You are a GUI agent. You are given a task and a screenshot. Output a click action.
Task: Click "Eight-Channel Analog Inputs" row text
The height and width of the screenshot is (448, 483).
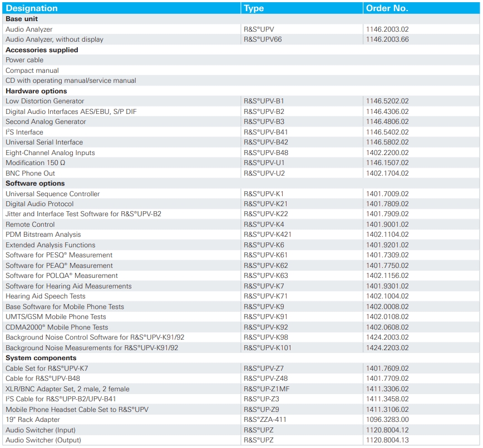click(x=50, y=153)
